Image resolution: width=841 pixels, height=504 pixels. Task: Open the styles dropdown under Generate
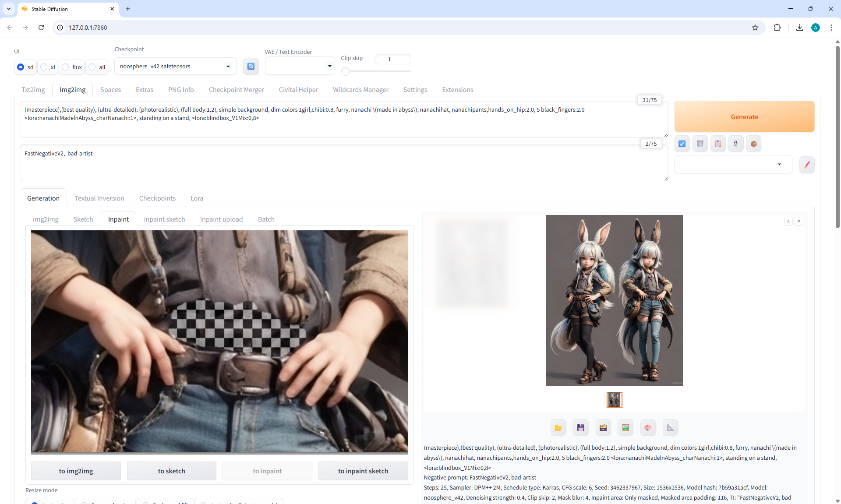pos(733,165)
